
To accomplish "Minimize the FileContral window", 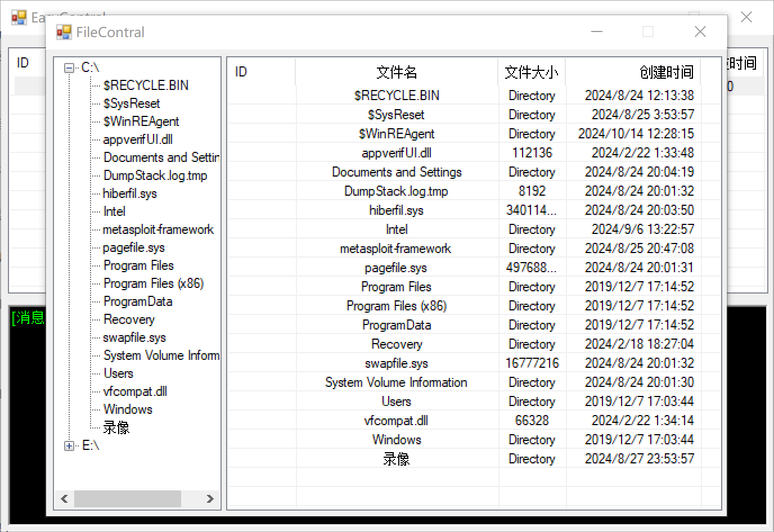I will click(x=597, y=32).
